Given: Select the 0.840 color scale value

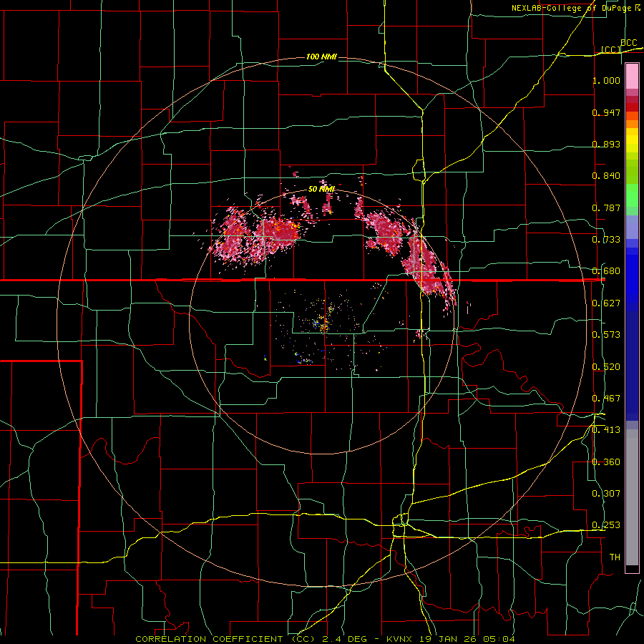Looking at the screenshot, I should coord(606,176).
